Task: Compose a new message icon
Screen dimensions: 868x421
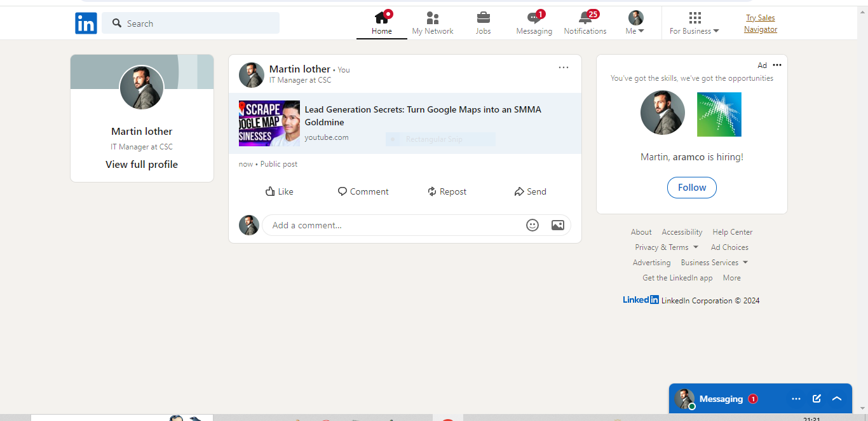Action: pyautogui.click(x=817, y=399)
